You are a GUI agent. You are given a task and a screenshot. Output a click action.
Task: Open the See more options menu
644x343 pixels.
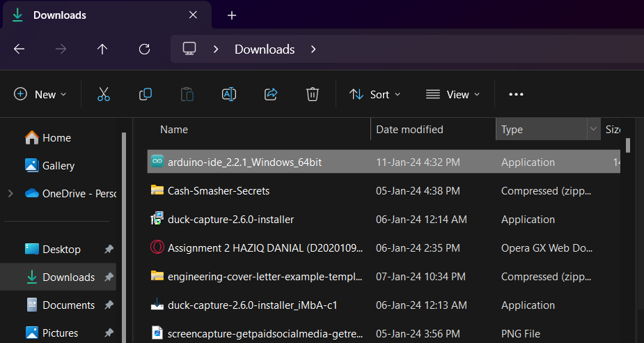tap(515, 94)
